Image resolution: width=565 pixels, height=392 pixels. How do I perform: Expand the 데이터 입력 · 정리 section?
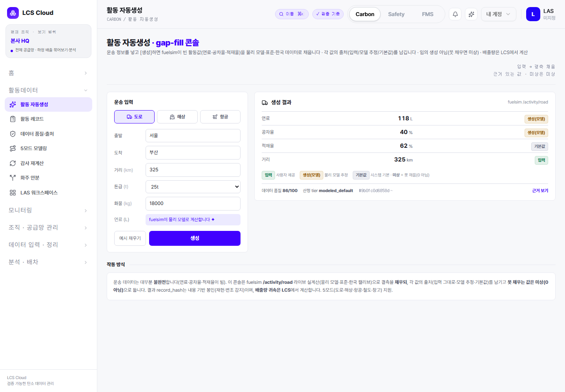point(48,245)
